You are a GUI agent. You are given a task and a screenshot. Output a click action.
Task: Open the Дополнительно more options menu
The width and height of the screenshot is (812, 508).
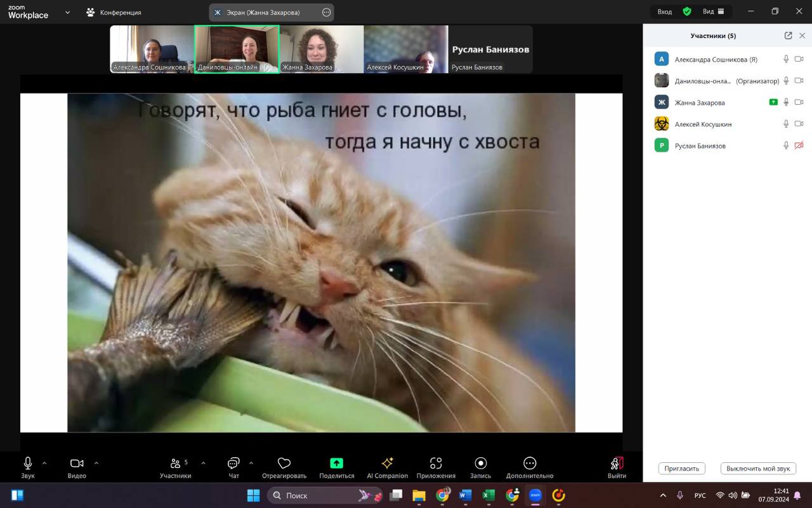pyautogui.click(x=530, y=467)
